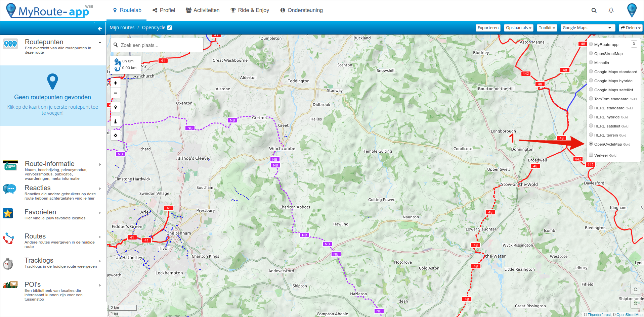Image resolution: width=644 pixels, height=317 pixels.
Task: Open the Opslaan als dropdown
Action: pos(519,28)
